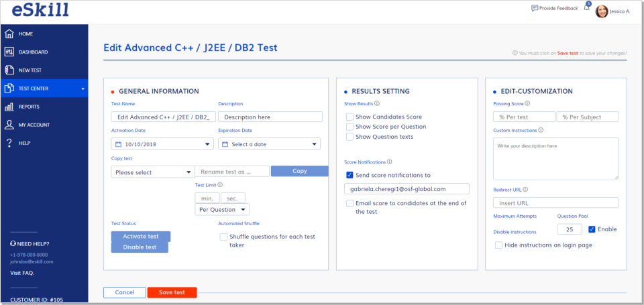The height and width of the screenshot is (305, 644).
Task: Click the % Per Subject field
Action: point(588,117)
